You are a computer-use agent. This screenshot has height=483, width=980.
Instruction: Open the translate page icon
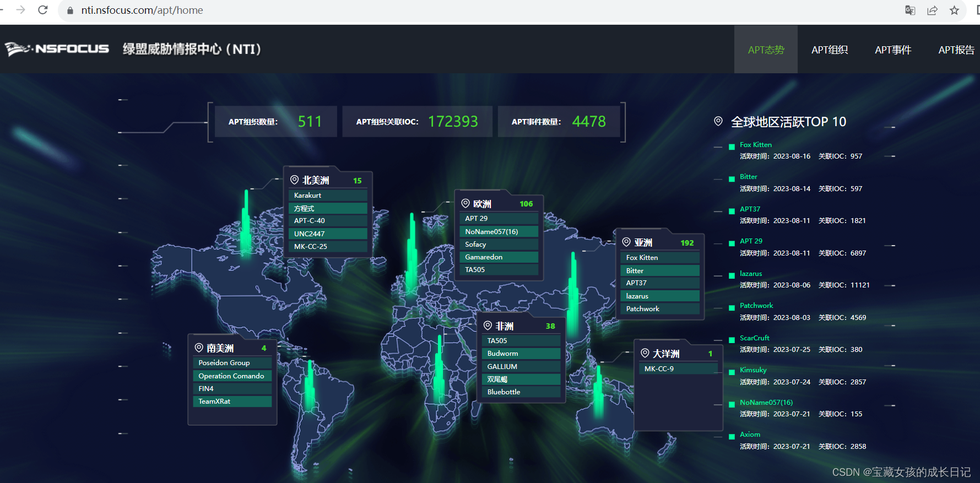[910, 10]
